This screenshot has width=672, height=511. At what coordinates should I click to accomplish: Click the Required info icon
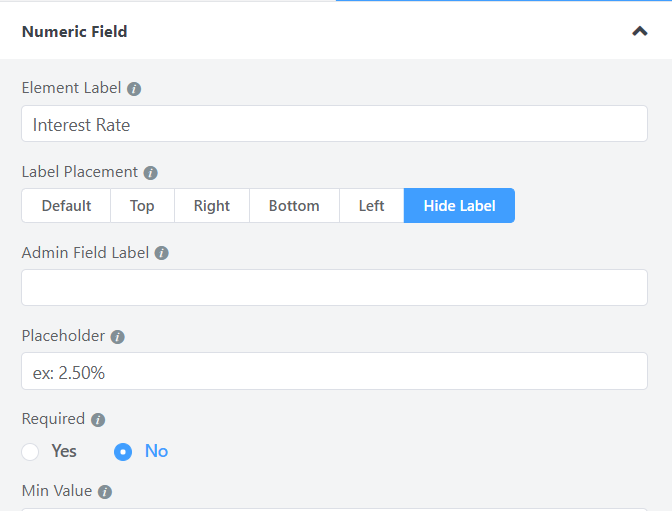point(98,420)
